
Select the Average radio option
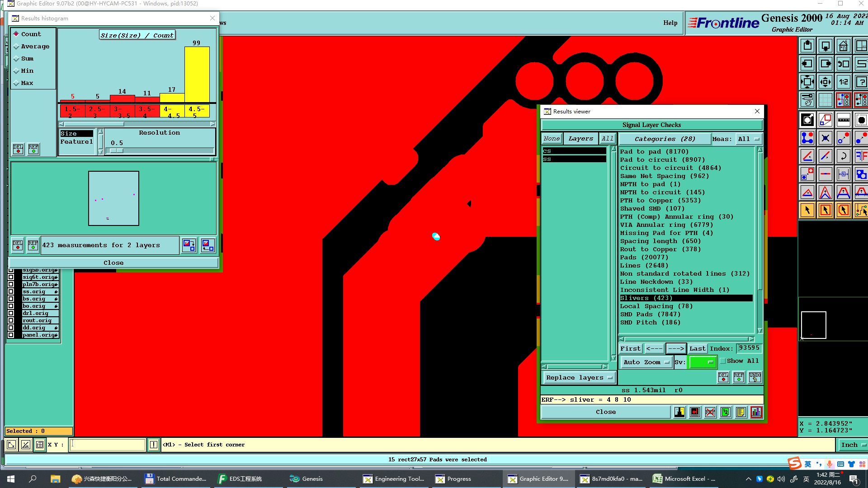(x=16, y=47)
